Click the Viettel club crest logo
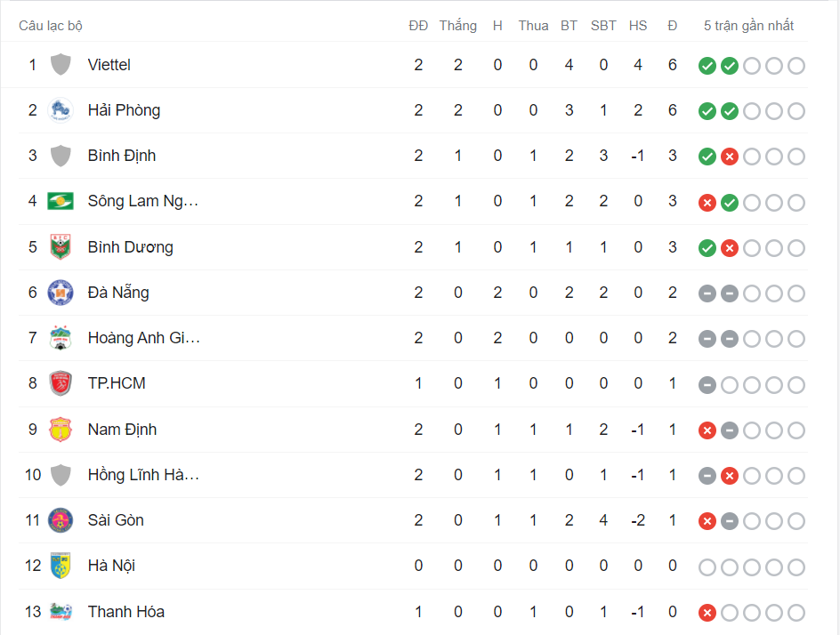This screenshot has width=840, height=635. tap(60, 64)
